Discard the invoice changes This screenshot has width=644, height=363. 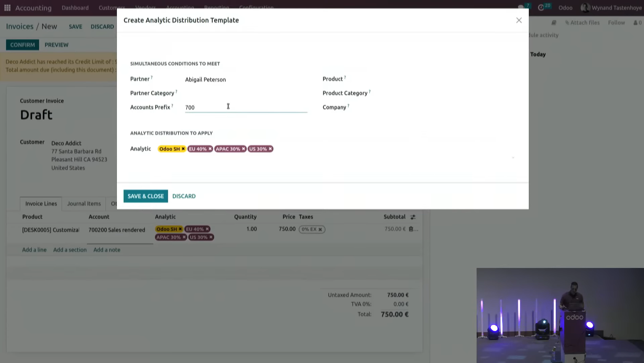click(102, 27)
